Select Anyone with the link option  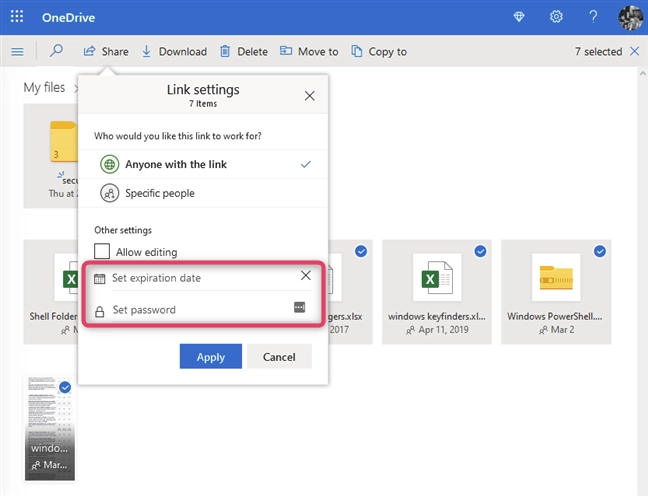tap(203, 164)
